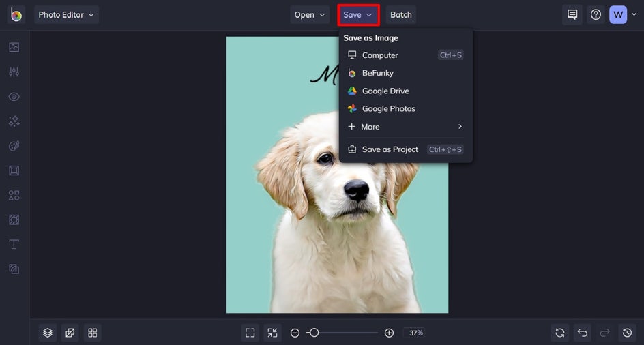The image size is (644, 345).
Task: Open the Image Manager sidebar icon
Action: (14, 47)
